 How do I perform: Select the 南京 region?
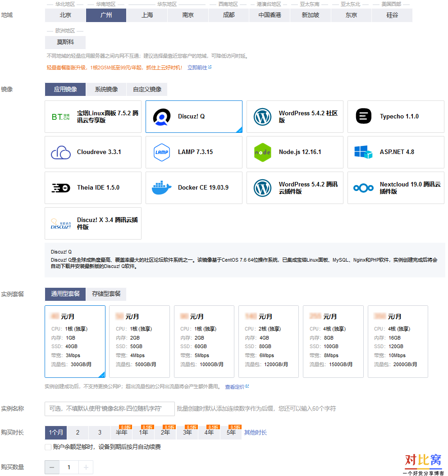(188, 15)
